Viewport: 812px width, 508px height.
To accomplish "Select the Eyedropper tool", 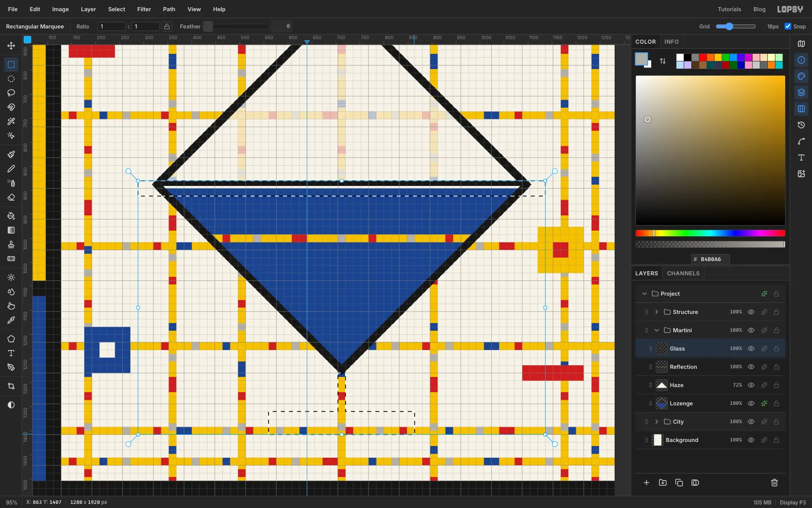I will [x=11, y=320].
